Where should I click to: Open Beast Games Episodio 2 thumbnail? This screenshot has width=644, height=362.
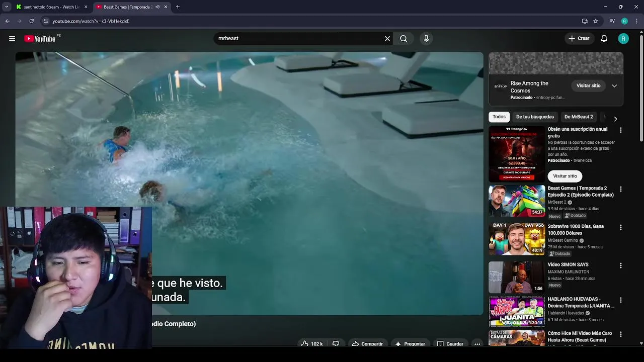[x=517, y=201]
